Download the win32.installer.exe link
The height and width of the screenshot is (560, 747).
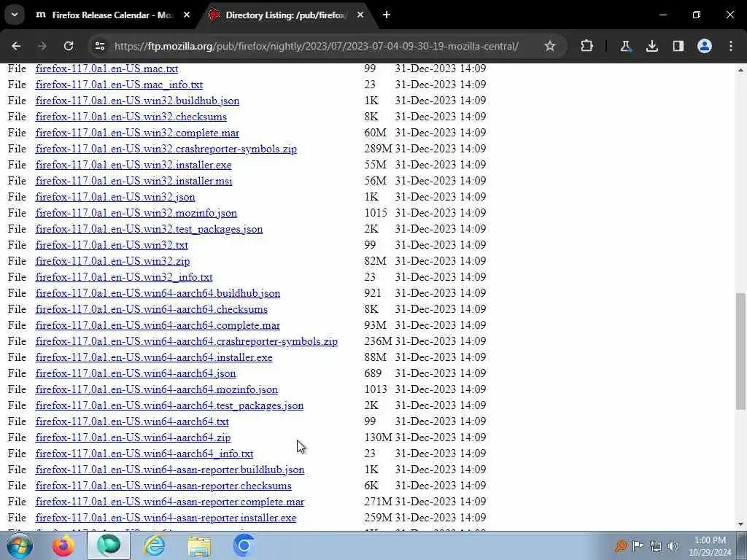(x=133, y=166)
